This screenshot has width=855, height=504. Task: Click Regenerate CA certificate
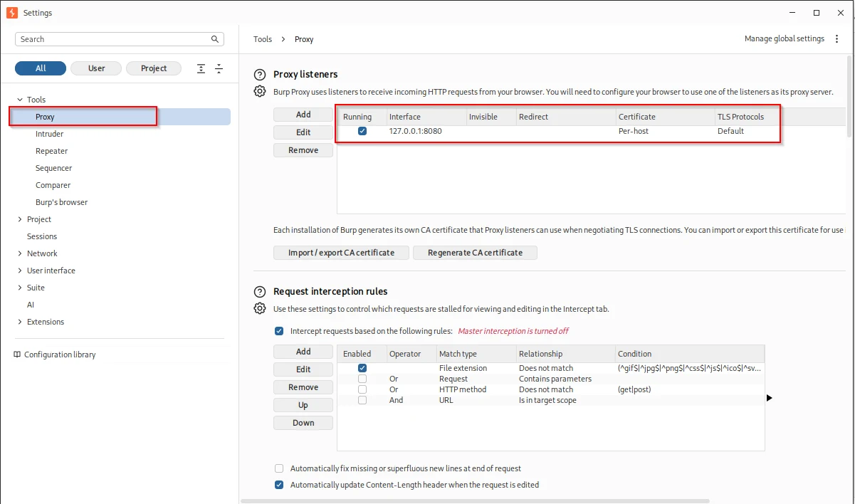pos(475,253)
